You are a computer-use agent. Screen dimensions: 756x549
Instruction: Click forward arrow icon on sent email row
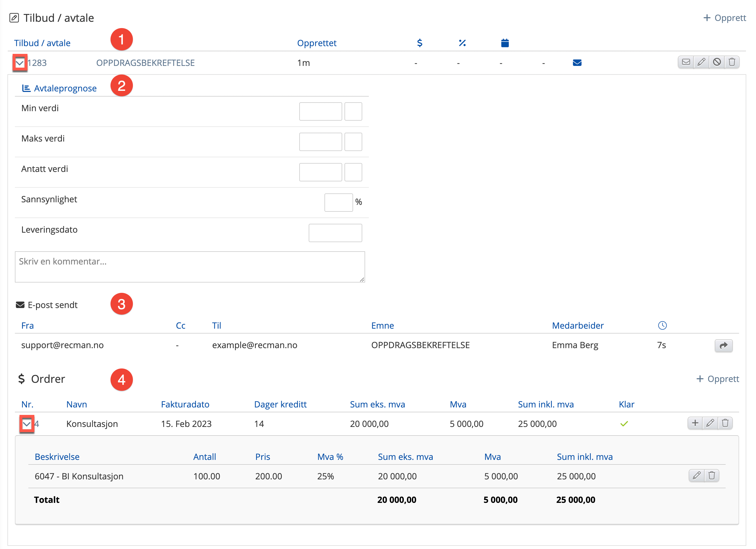pos(723,346)
